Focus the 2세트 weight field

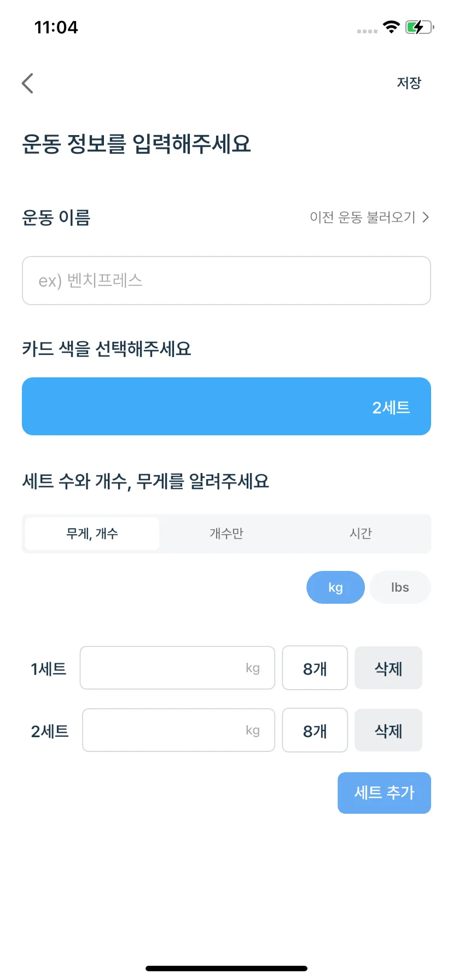coord(178,730)
